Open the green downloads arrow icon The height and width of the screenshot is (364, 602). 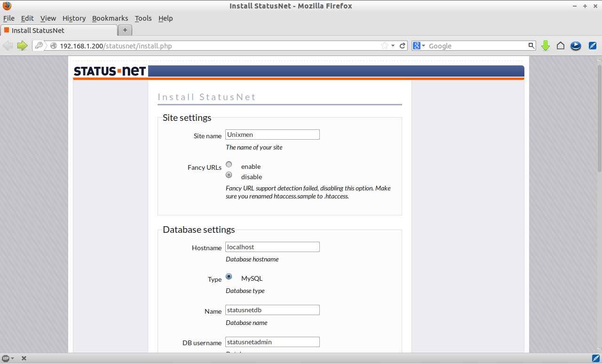tap(546, 46)
